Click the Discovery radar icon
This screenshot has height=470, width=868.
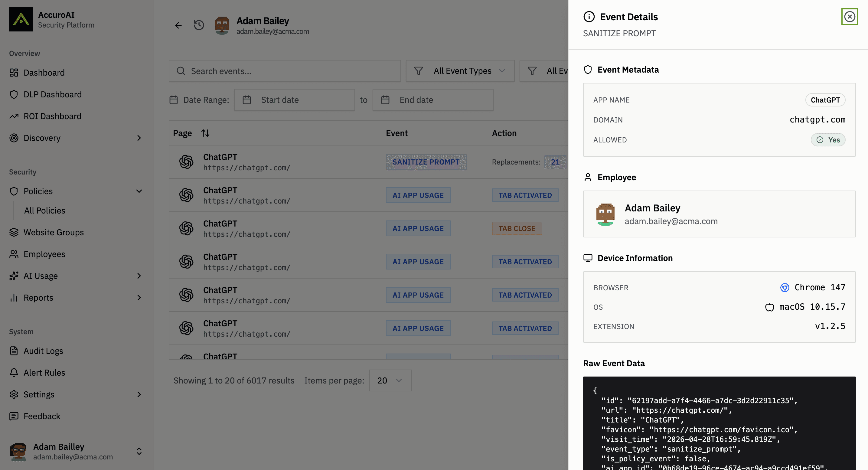click(14, 138)
